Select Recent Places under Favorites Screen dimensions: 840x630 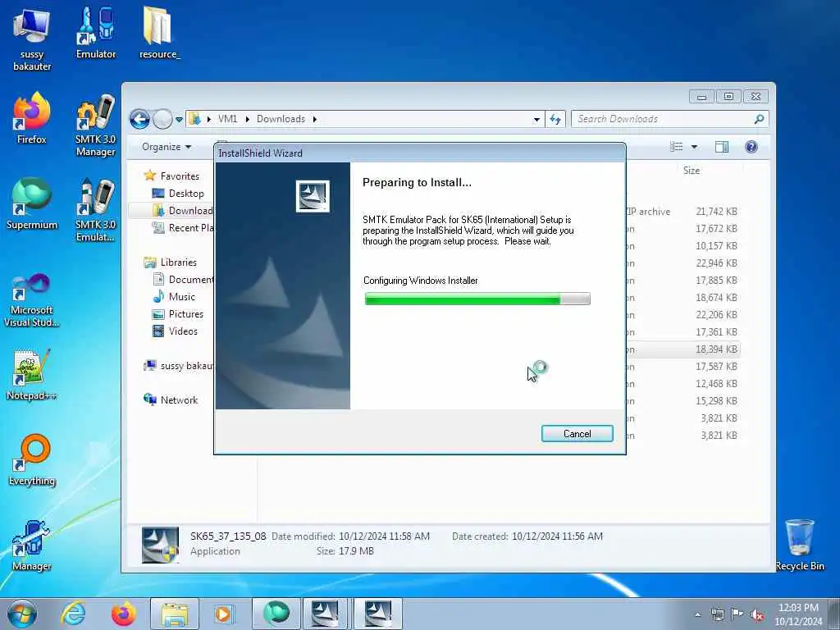coord(182,228)
